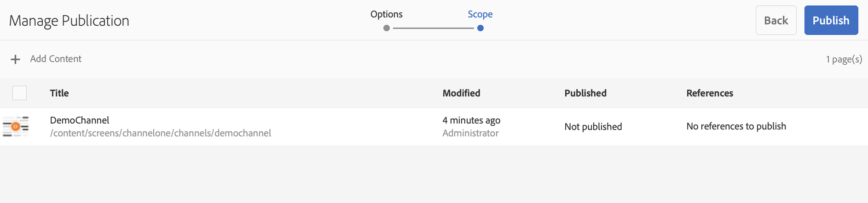The height and width of the screenshot is (203, 868).
Task: Click the blue Publish button
Action: [831, 20]
